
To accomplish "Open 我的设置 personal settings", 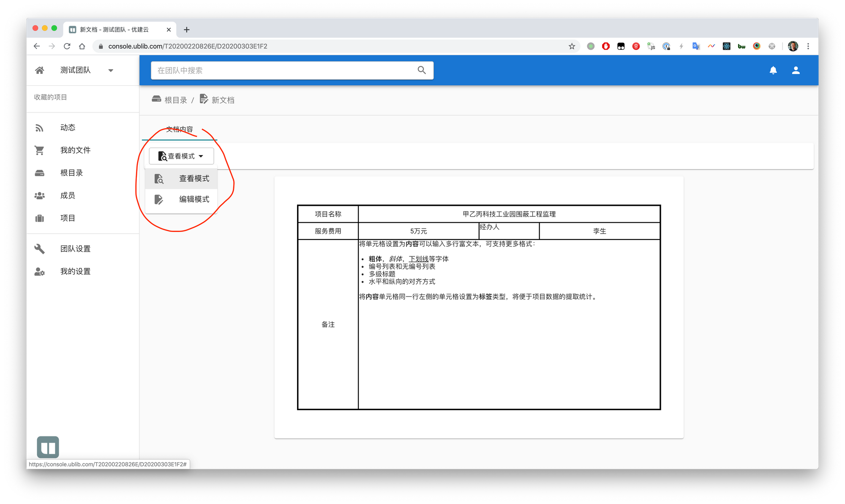I will click(x=75, y=271).
